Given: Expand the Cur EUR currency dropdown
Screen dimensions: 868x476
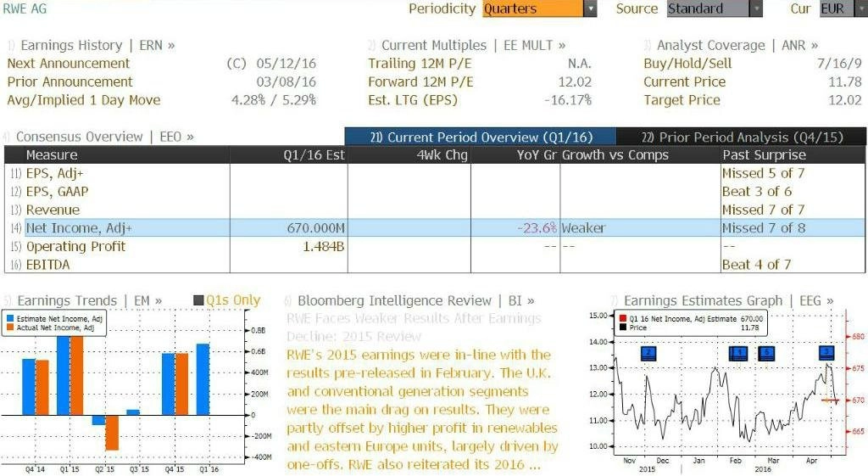Looking at the screenshot, I should (861, 8).
